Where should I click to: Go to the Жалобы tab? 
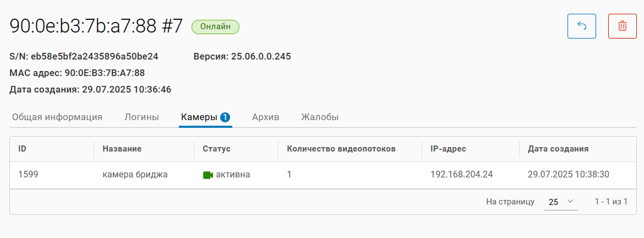coord(319,117)
